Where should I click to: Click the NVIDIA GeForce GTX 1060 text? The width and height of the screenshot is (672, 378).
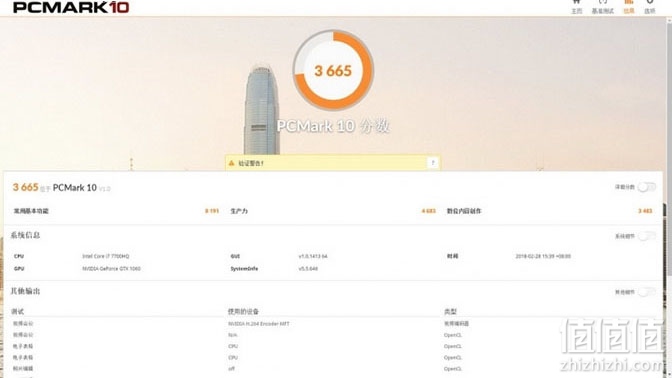click(x=111, y=269)
